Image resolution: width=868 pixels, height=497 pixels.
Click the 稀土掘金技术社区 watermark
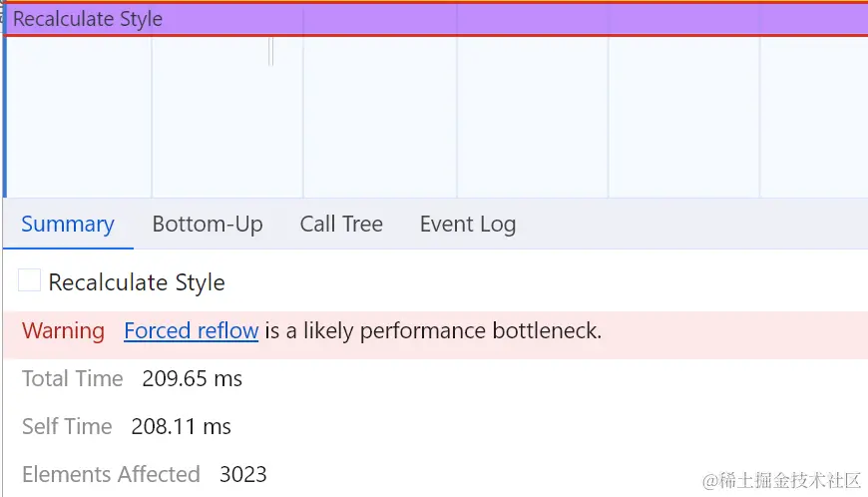pyautogui.click(x=781, y=482)
